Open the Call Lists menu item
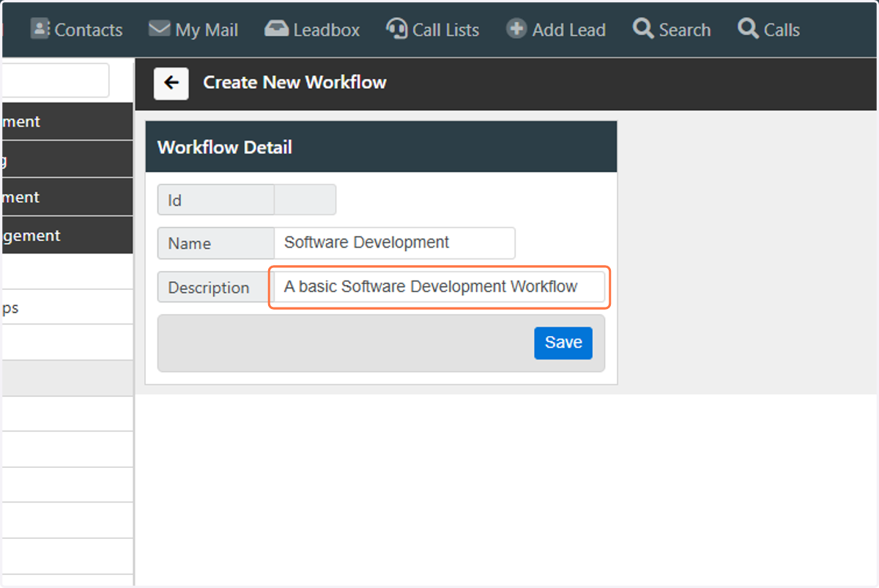The image size is (879, 588). pyautogui.click(x=432, y=30)
